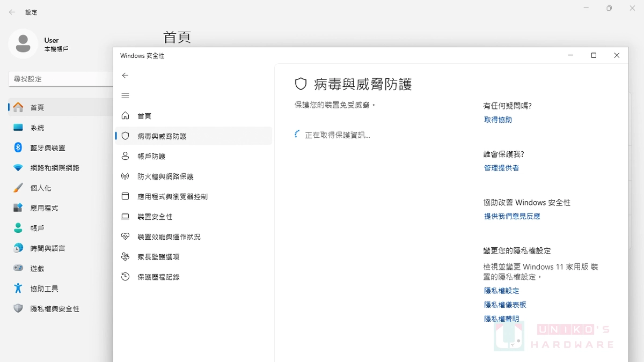The image size is (644, 362).
Task: Restore down the Settings window
Action: pyautogui.click(x=609, y=8)
